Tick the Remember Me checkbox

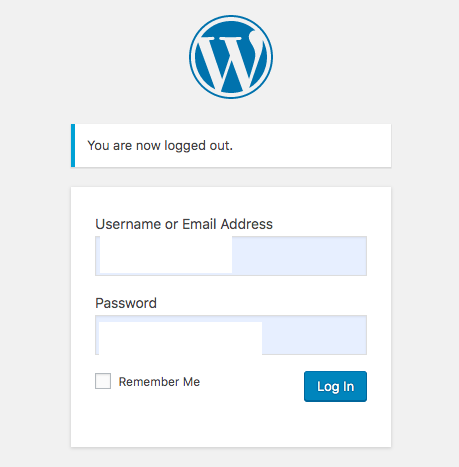tap(103, 381)
